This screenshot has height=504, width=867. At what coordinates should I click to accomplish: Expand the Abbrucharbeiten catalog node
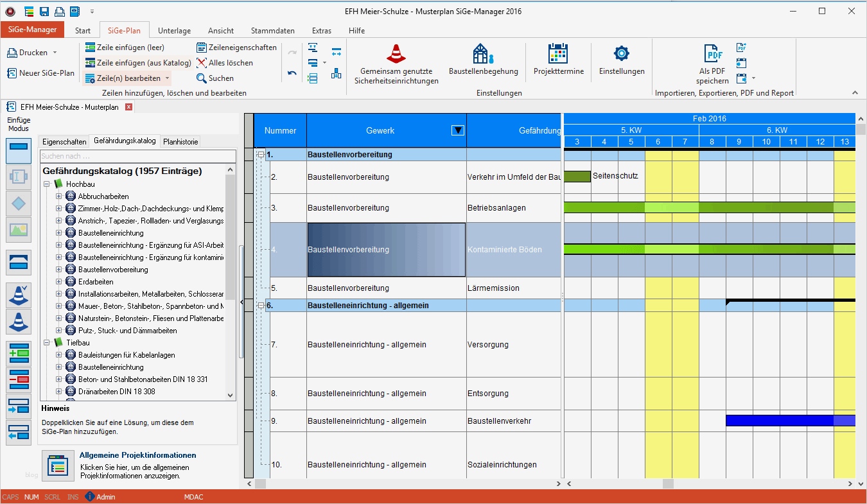click(59, 196)
